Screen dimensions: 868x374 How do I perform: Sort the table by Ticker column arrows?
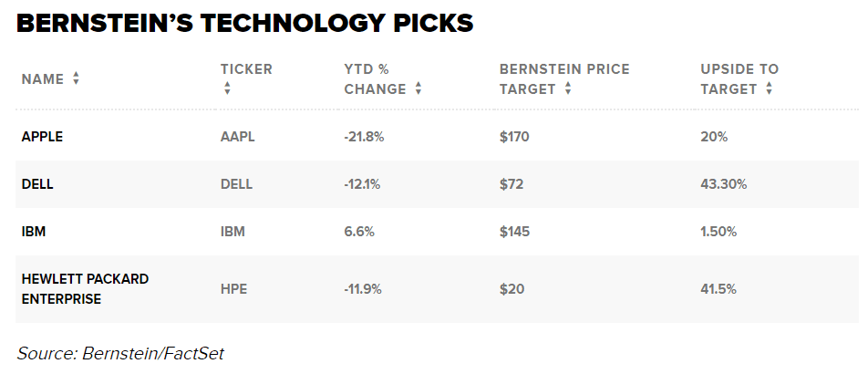tap(227, 89)
